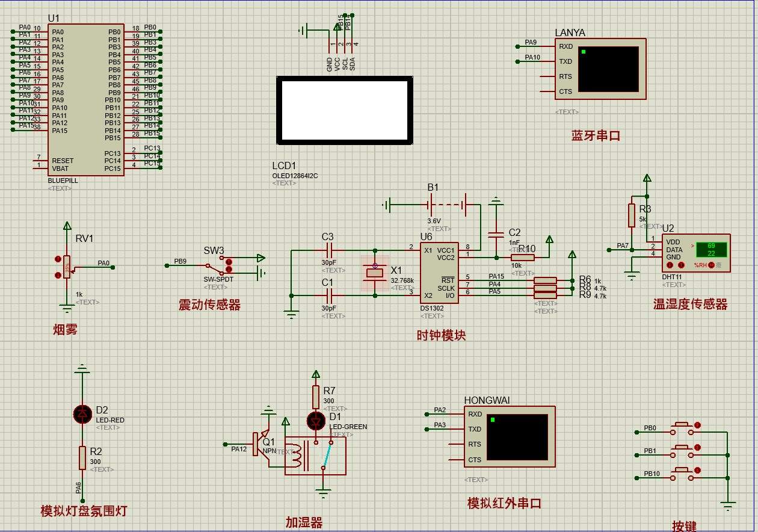Screen dimensions: 758x532
Task: Select the OLED12864 display LCD1
Action: (x=344, y=110)
